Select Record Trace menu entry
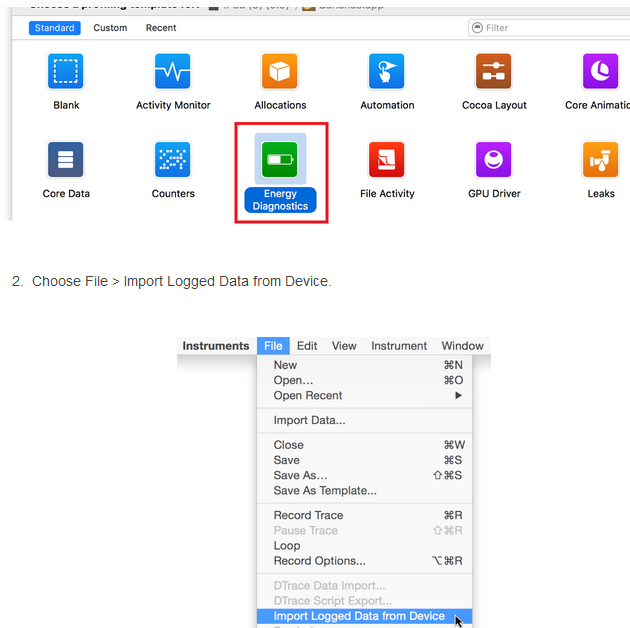Viewport: 630px width, 628px height. point(364,515)
